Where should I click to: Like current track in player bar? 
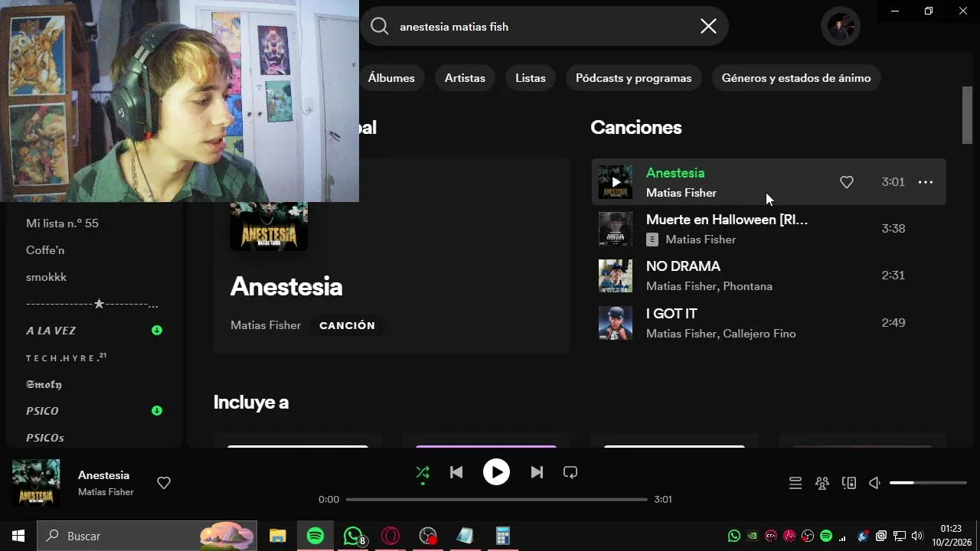[164, 483]
